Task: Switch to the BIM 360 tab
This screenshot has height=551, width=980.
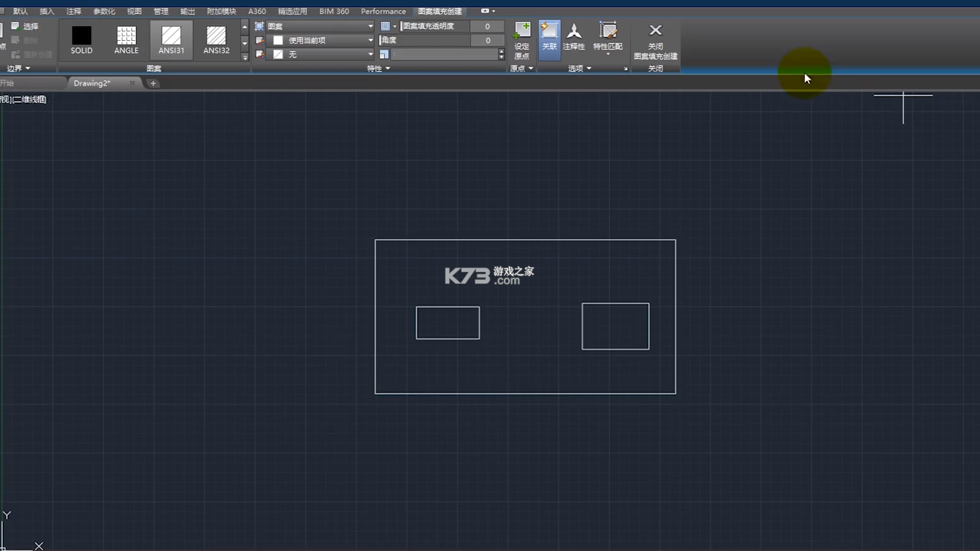Action: [x=334, y=11]
